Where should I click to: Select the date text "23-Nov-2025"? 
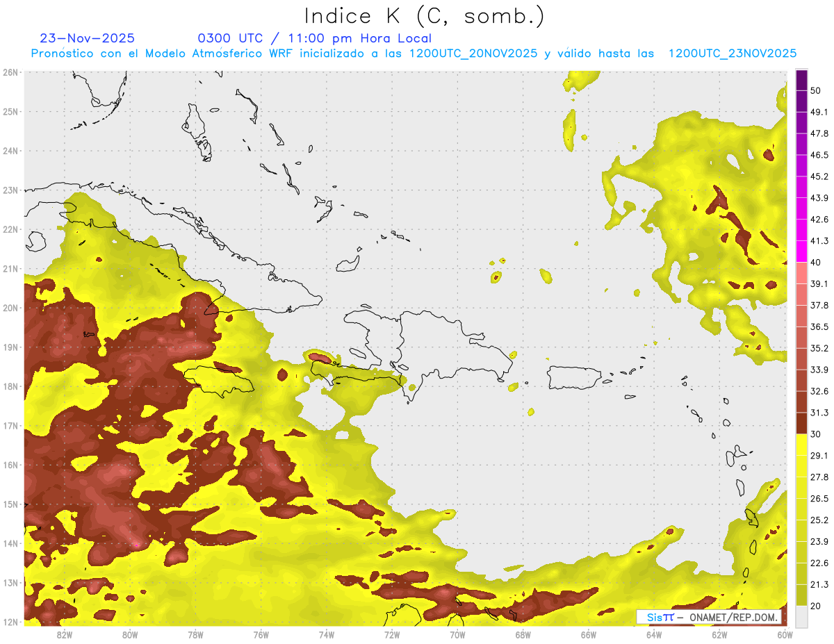(x=88, y=38)
